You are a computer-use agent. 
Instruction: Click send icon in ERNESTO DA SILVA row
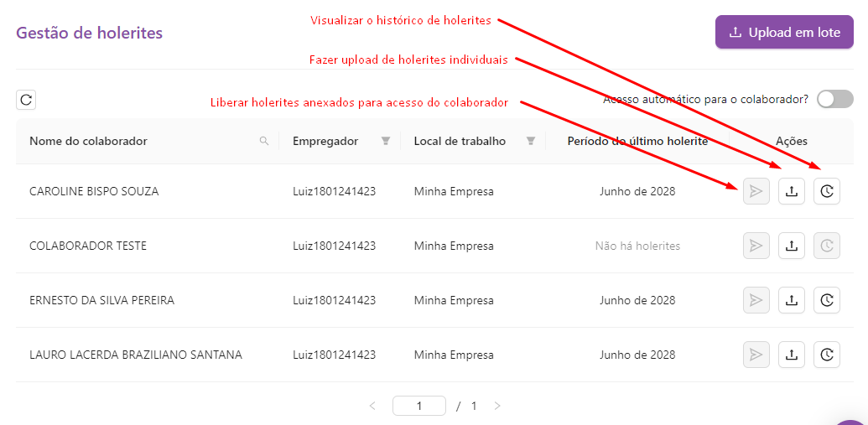pos(756,300)
